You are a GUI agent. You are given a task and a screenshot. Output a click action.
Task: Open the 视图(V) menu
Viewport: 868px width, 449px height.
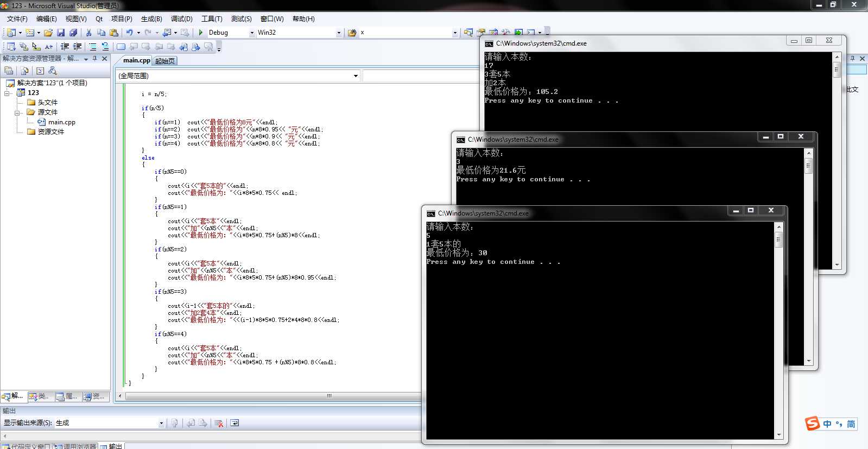[x=76, y=18]
